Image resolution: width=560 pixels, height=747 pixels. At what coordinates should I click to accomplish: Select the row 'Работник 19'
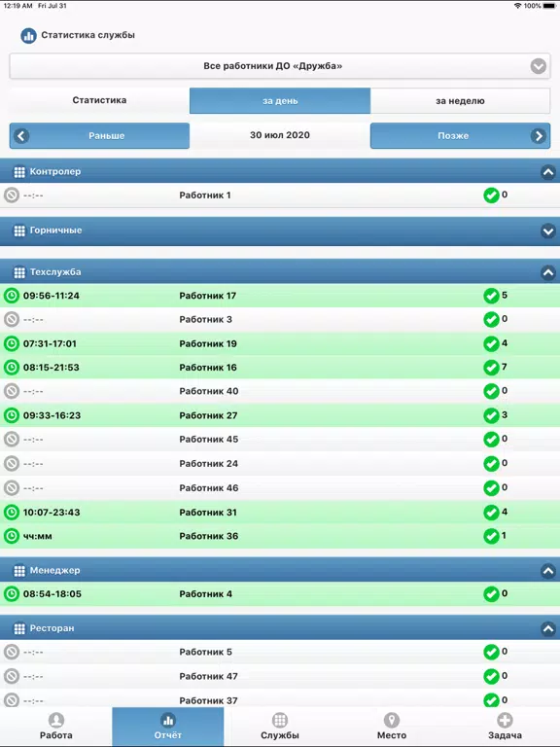coord(280,343)
